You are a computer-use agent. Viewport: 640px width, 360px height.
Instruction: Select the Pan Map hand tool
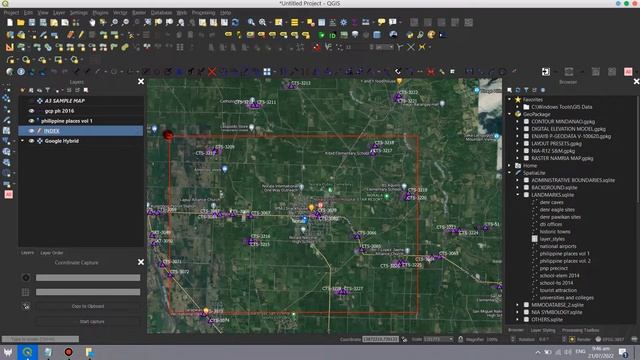[92, 22]
